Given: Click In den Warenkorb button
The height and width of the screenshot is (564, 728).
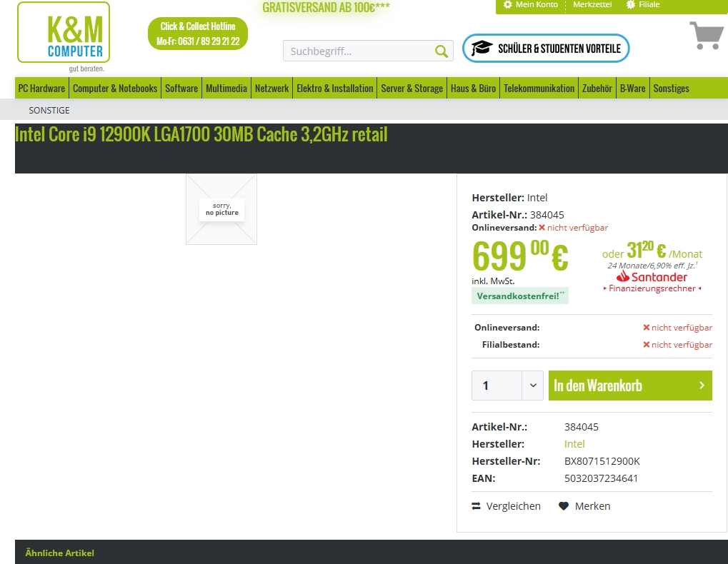Looking at the screenshot, I should tap(630, 386).
